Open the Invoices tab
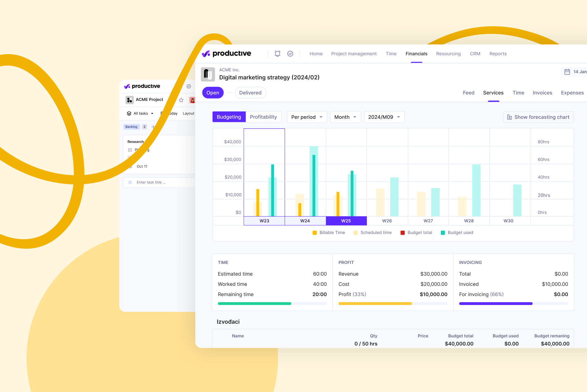 tap(542, 93)
